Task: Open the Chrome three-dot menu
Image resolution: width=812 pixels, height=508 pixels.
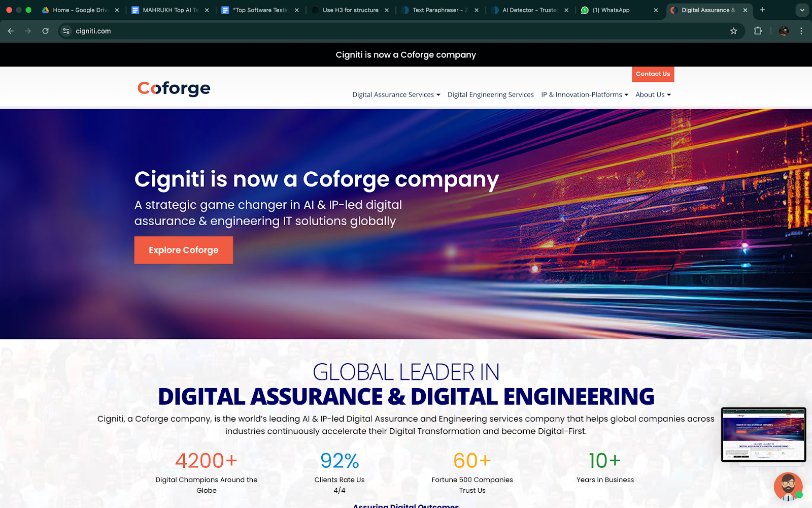Action: pyautogui.click(x=801, y=31)
